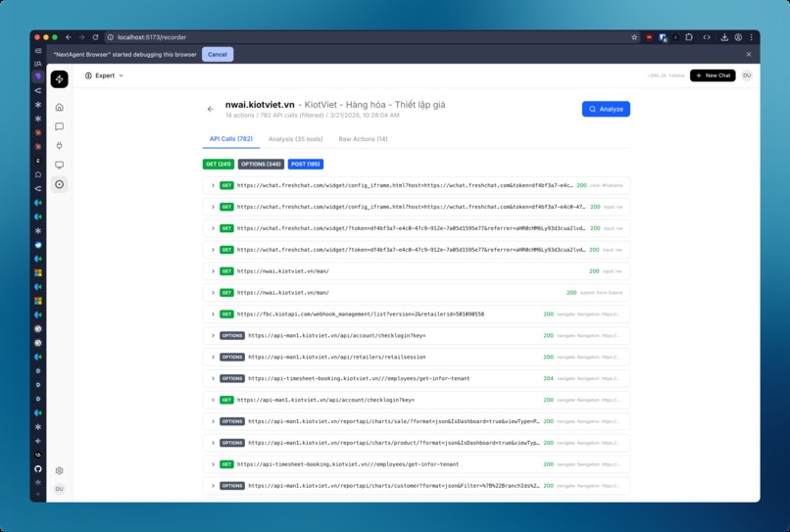This screenshot has width=790, height=532.
Task: Click the 'KiotViet - Hàng hóa - Thiết lập giá' title
Action: click(374, 105)
